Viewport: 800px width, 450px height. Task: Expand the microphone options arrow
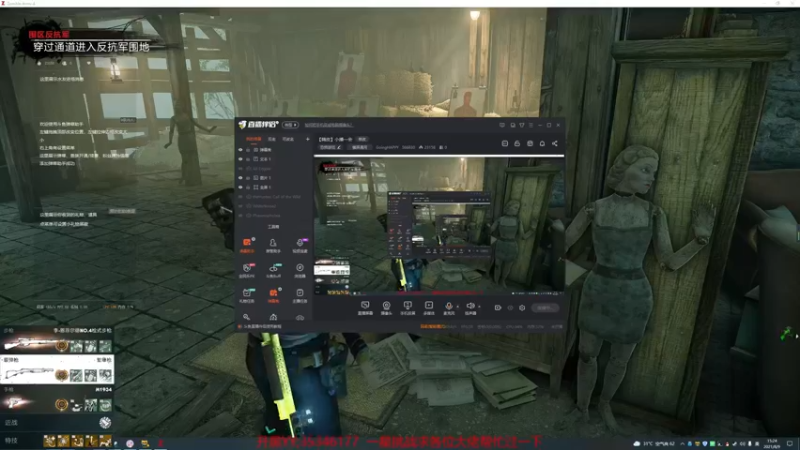click(x=458, y=307)
